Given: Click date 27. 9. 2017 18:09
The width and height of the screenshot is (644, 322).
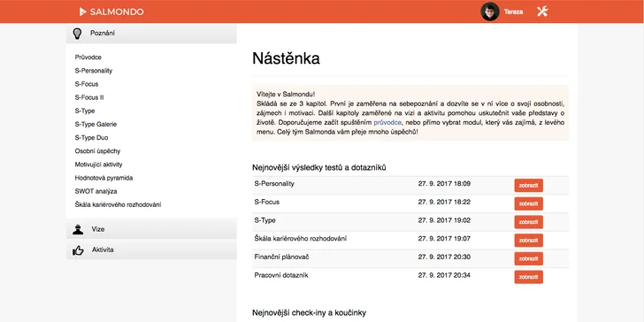Looking at the screenshot, I should 444,184.
